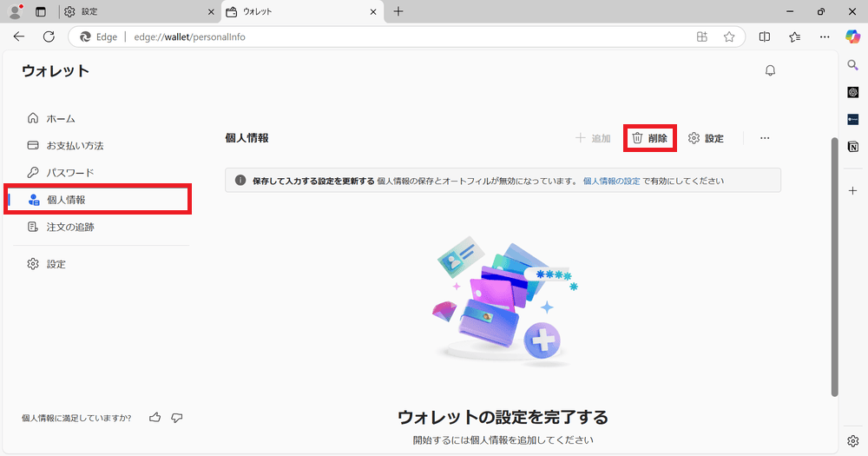Click the 個人情報の設定 link

pos(611,181)
